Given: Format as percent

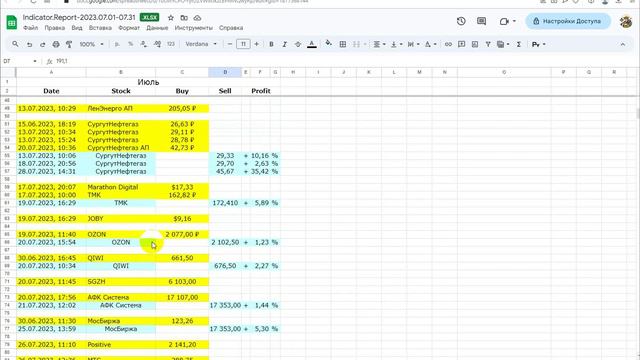Looking at the screenshot, I should [x=131, y=44].
